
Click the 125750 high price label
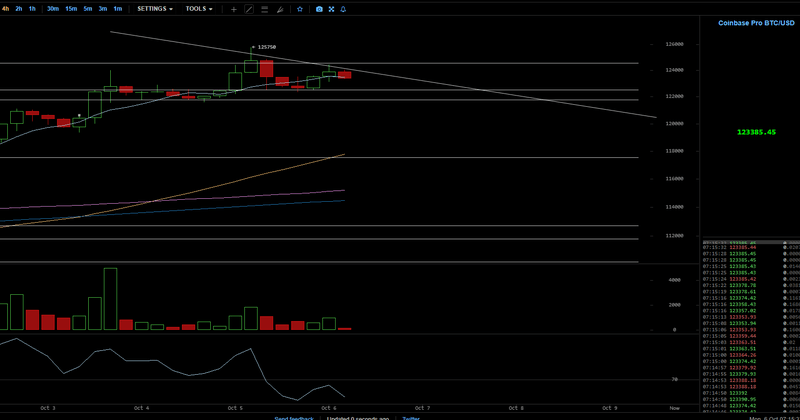pyautogui.click(x=267, y=47)
